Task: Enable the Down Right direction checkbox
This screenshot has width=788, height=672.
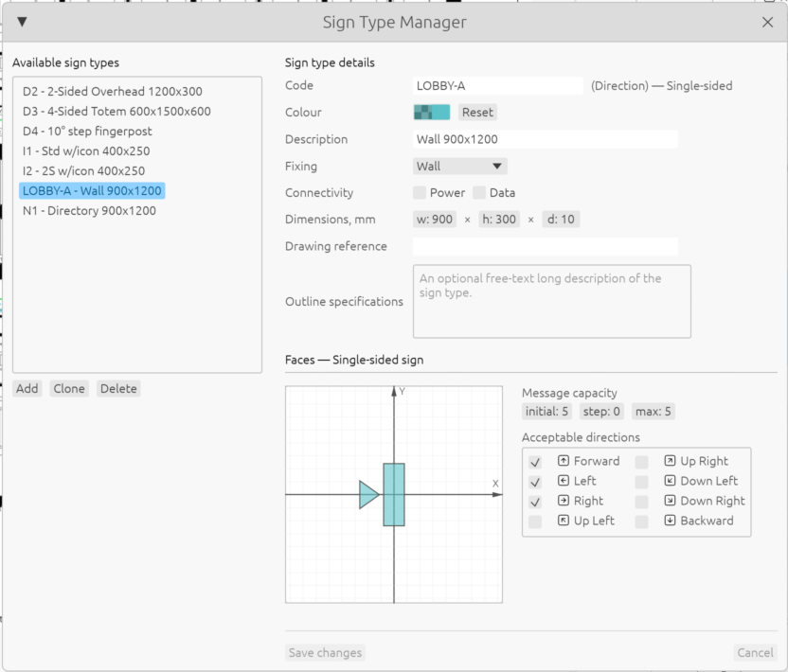Action: pyautogui.click(x=642, y=502)
